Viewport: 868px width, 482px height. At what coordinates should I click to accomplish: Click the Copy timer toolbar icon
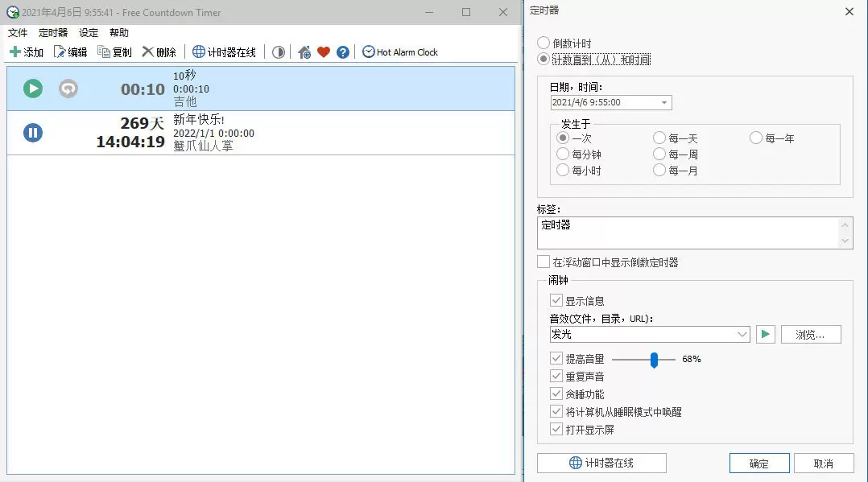104,52
